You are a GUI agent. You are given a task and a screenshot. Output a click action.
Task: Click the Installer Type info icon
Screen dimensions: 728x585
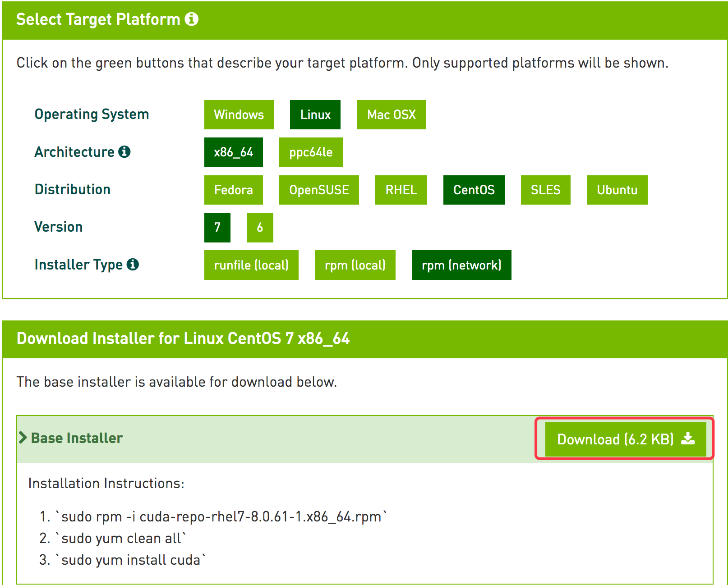point(133,264)
